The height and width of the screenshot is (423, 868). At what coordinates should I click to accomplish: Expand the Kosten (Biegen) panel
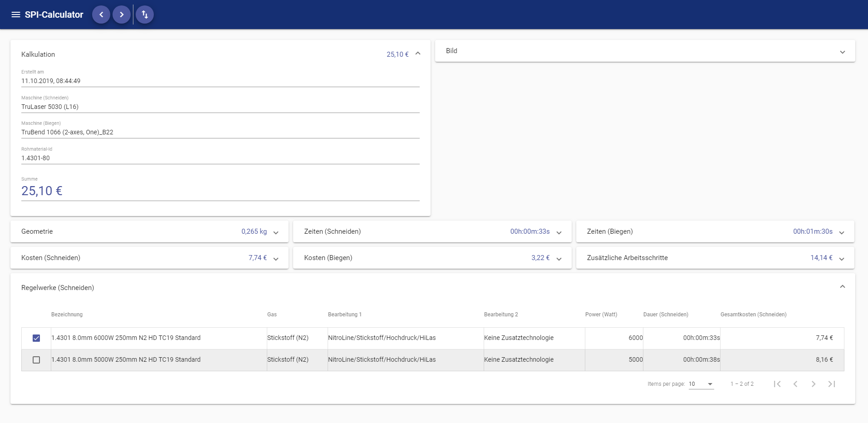click(559, 259)
